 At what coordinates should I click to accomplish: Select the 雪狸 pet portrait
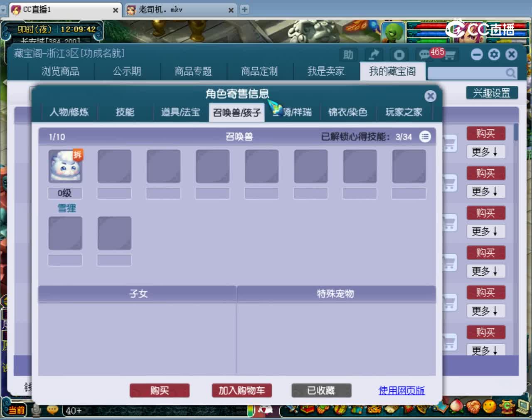(65, 166)
